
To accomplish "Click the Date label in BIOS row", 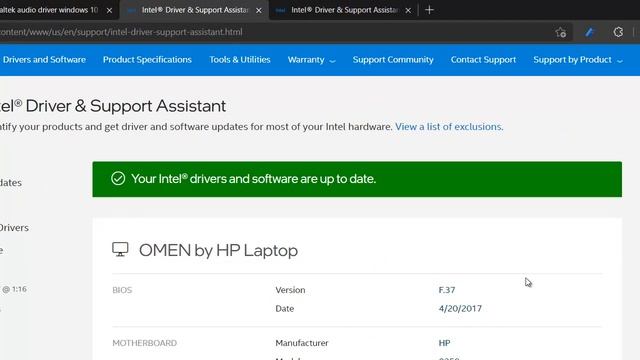I will pyautogui.click(x=284, y=309).
